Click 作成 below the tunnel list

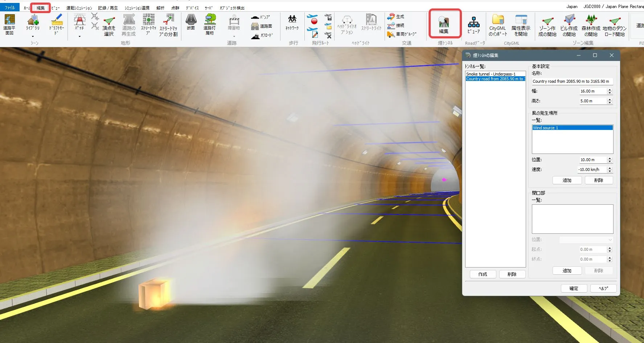[x=483, y=274]
